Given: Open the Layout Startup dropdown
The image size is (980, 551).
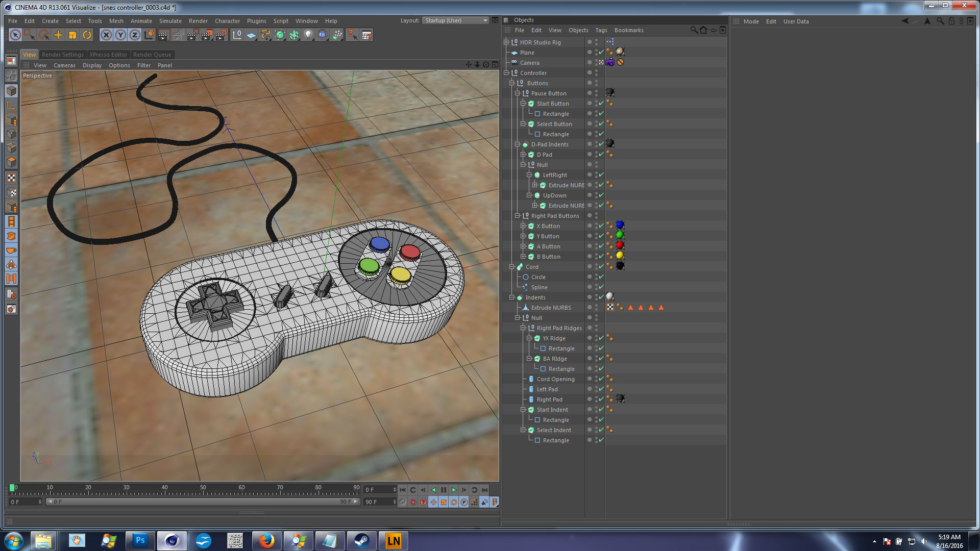Looking at the screenshot, I should (456, 20).
